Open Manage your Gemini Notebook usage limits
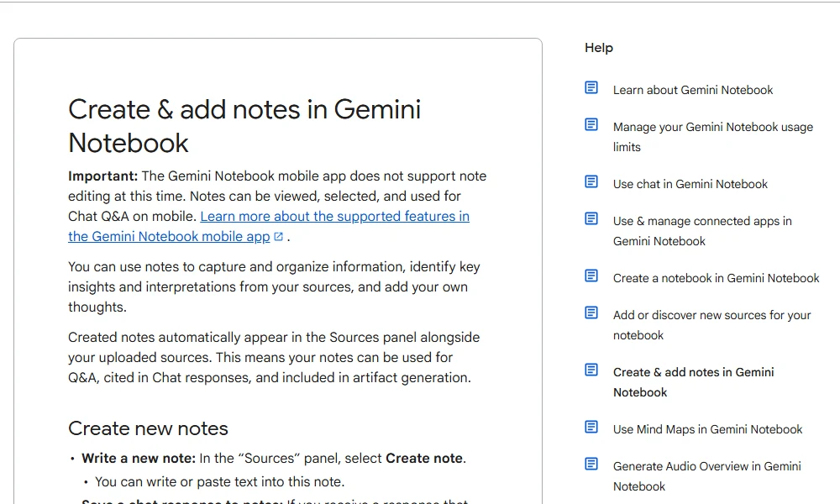The width and height of the screenshot is (840, 504). pyautogui.click(x=713, y=137)
